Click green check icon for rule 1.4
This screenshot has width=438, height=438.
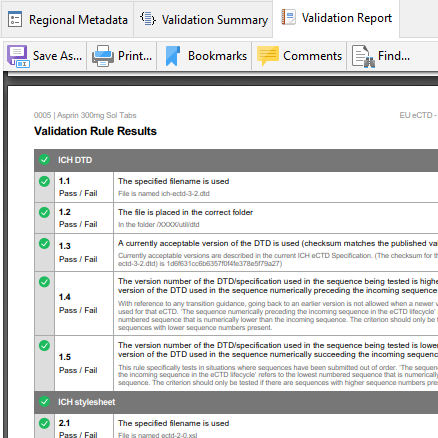44,282
